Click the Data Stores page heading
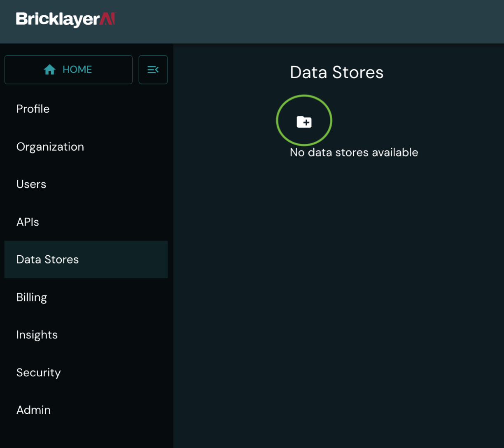 click(x=336, y=72)
